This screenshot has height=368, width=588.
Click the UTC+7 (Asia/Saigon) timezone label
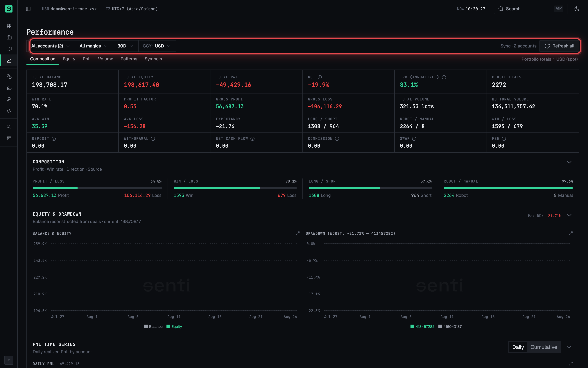[135, 9]
